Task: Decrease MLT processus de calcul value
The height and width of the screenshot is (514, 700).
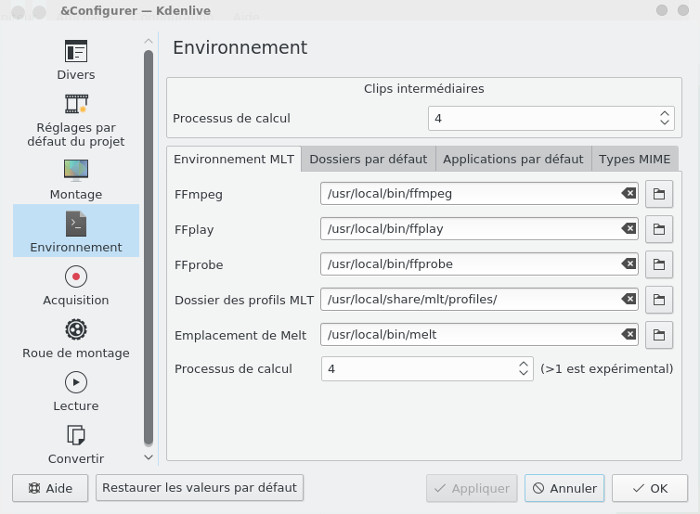Action: point(524,374)
